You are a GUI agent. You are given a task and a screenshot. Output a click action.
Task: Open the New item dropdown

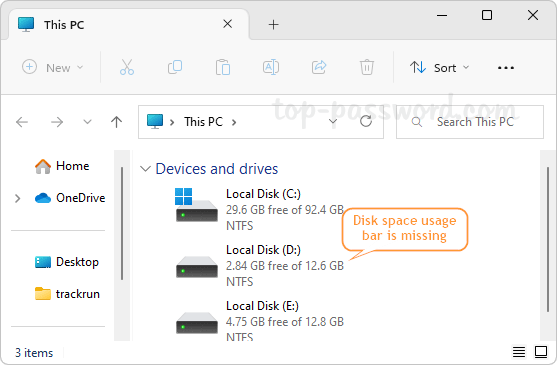click(53, 67)
